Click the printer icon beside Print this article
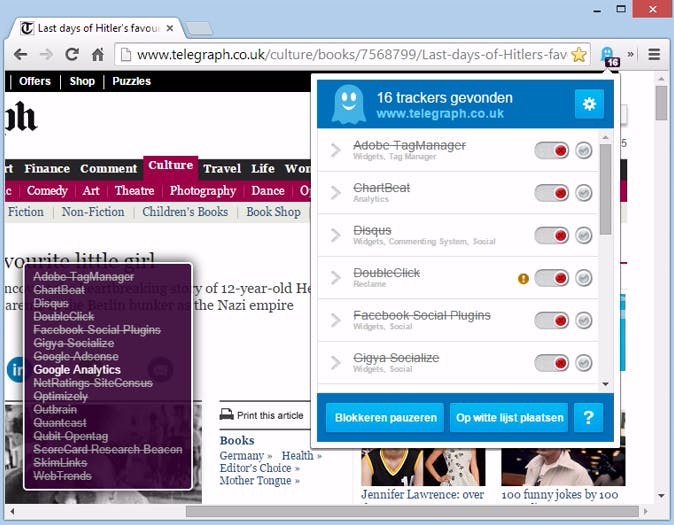The height and width of the screenshot is (525, 674). point(227,414)
